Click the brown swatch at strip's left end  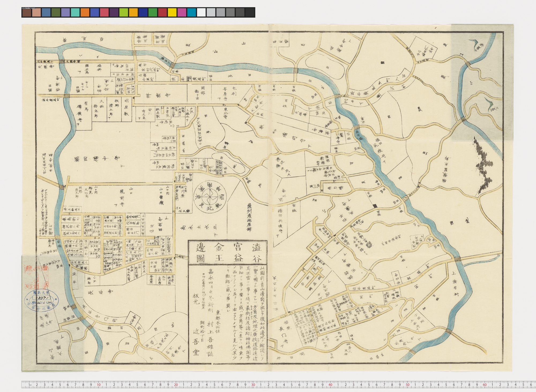pyautogui.click(x=27, y=13)
